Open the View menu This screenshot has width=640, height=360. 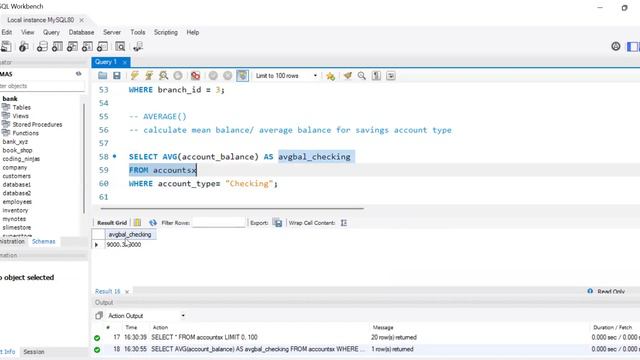[28, 32]
